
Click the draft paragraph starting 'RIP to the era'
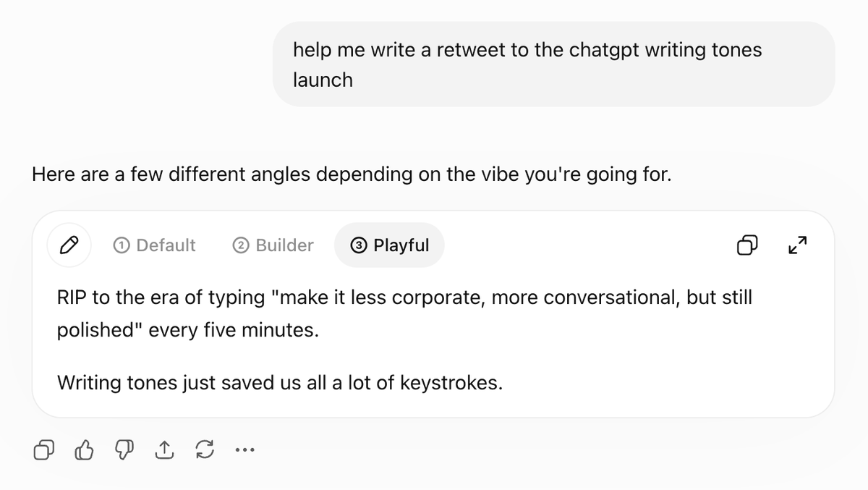point(404,314)
